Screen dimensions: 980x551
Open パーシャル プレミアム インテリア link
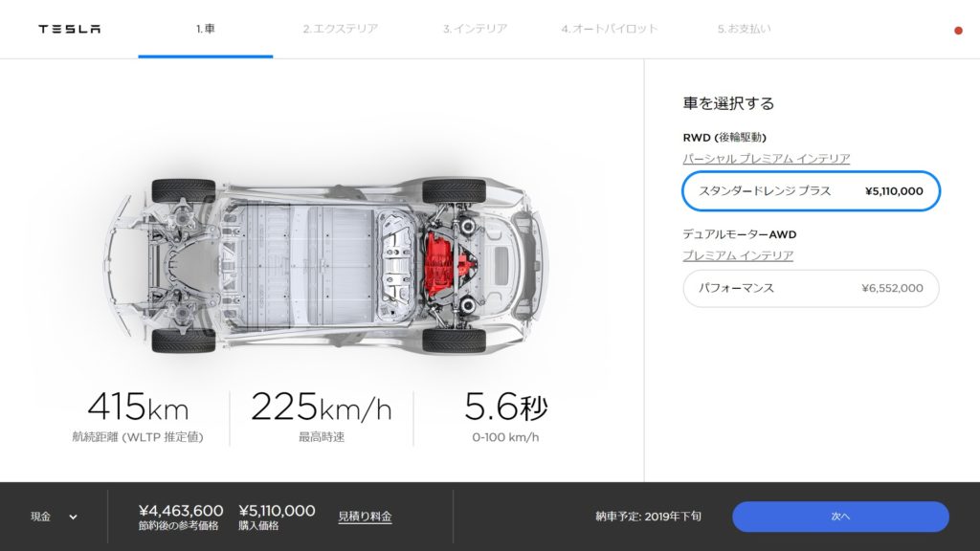767,159
